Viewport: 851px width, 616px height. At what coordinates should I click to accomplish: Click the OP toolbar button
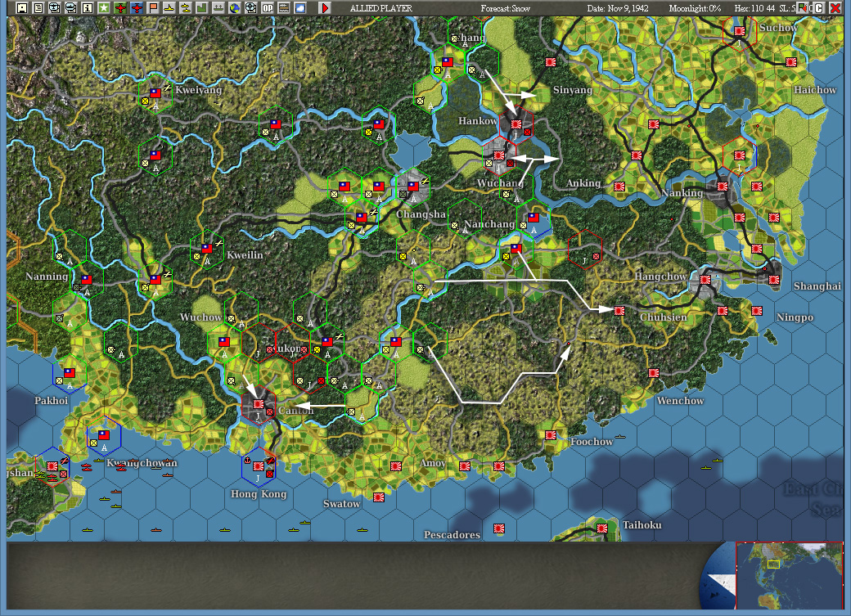[268, 7]
